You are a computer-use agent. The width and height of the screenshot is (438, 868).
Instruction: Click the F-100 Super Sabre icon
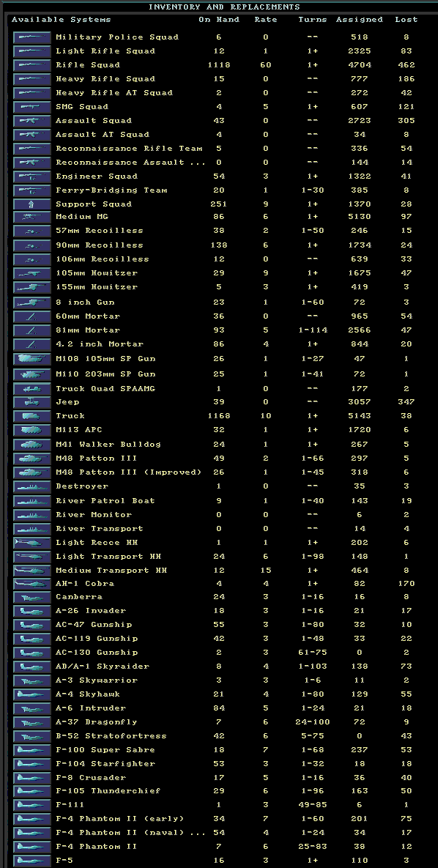tap(32, 749)
